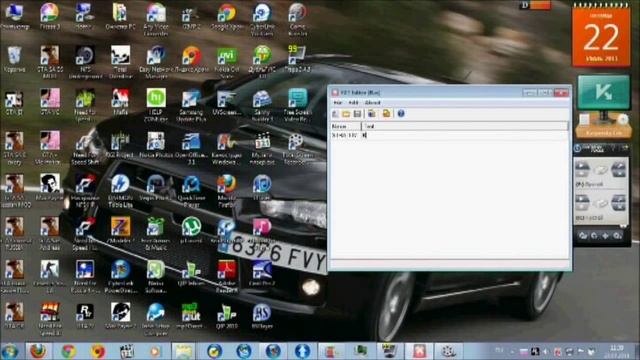Open the Counter-Strike desktop shortcut

click(50, 276)
